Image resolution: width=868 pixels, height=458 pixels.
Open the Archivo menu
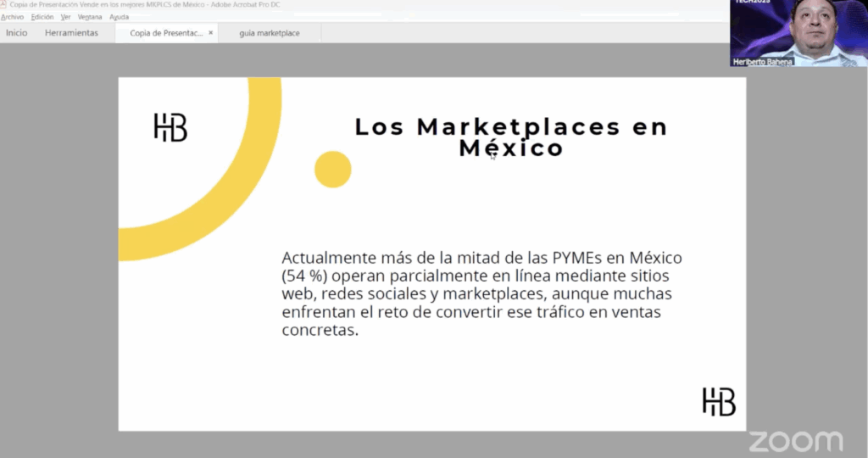(x=12, y=17)
